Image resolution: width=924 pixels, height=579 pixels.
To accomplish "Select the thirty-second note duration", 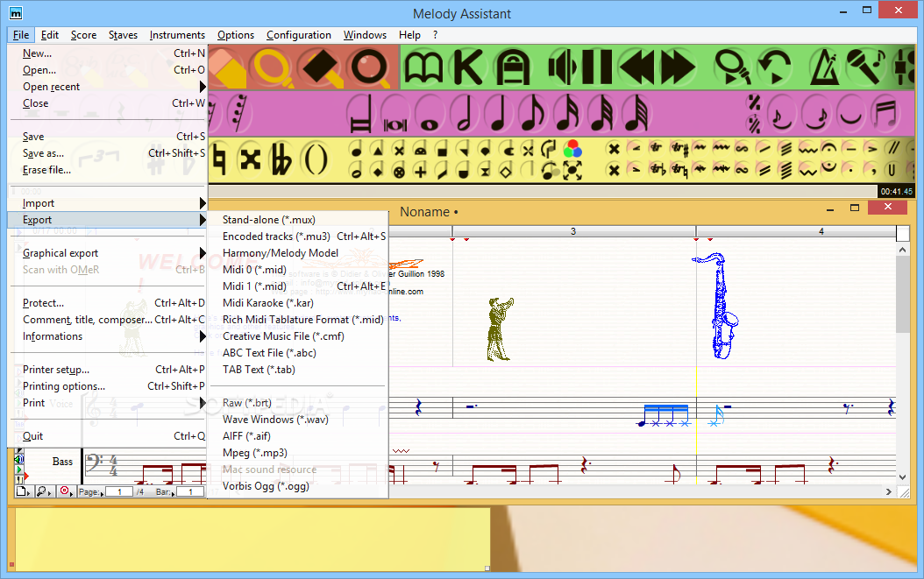I will (601, 114).
